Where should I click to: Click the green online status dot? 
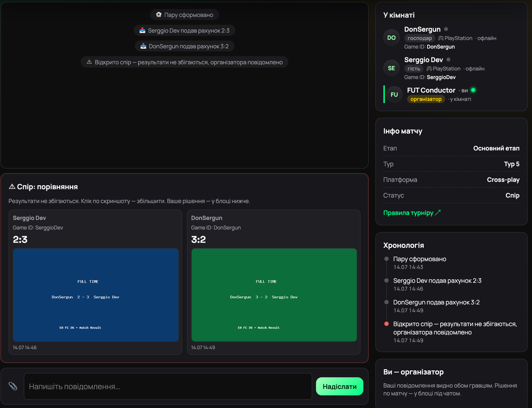473,90
